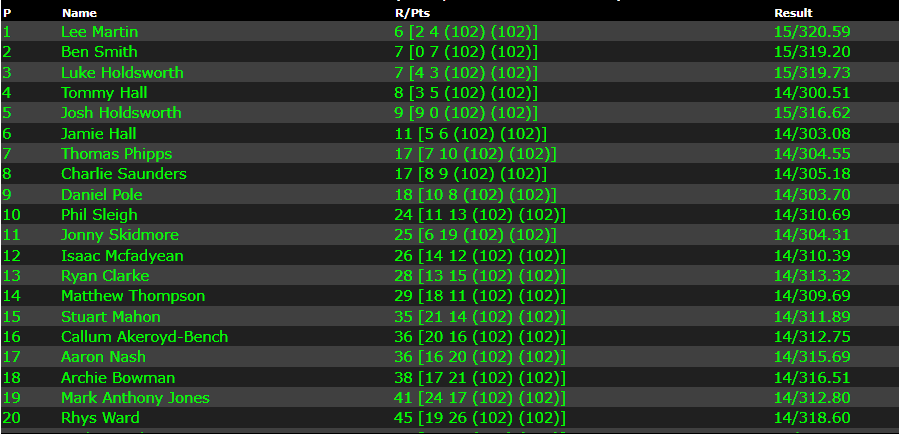
Task: Click Josh Holdsworth's name
Action: pos(121,113)
